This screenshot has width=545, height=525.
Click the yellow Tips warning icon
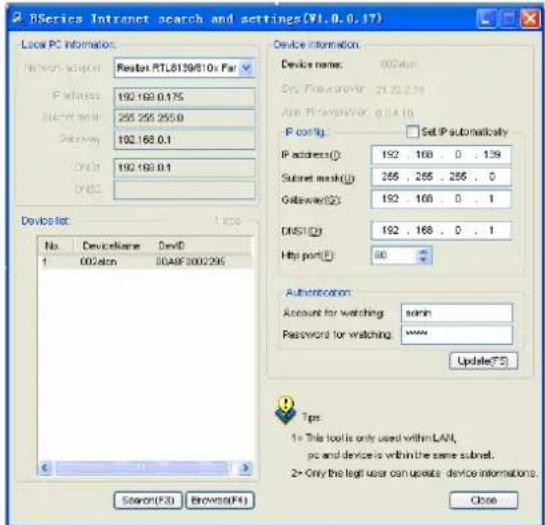pyautogui.click(x=285, y=410)
